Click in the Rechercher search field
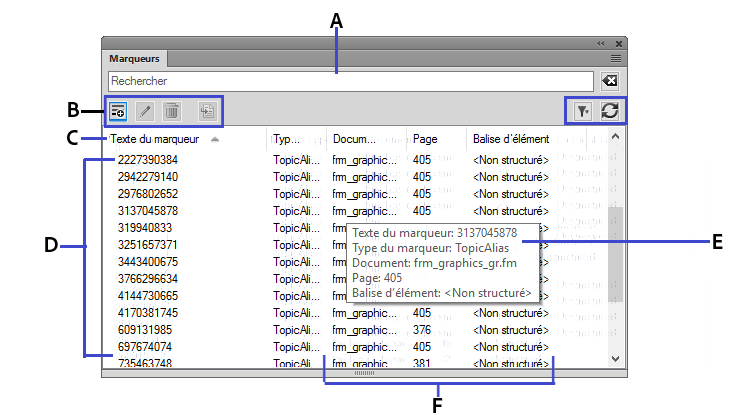Image resolution: width=729 pixels, height=415 pixels. pyautogui.click(x=350, y=81)
